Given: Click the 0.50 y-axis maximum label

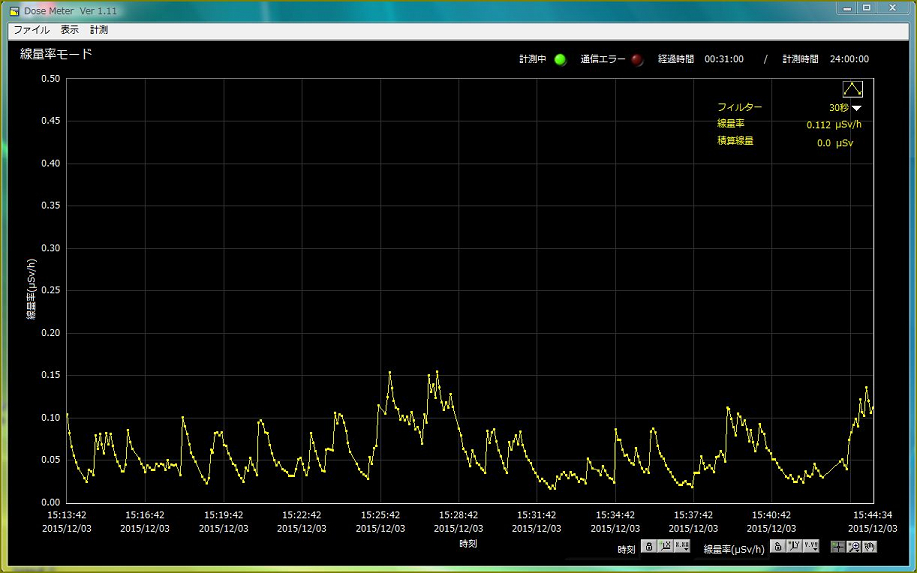Looking at the screenshot, I should pyautogui.click(x=50, y=79).
